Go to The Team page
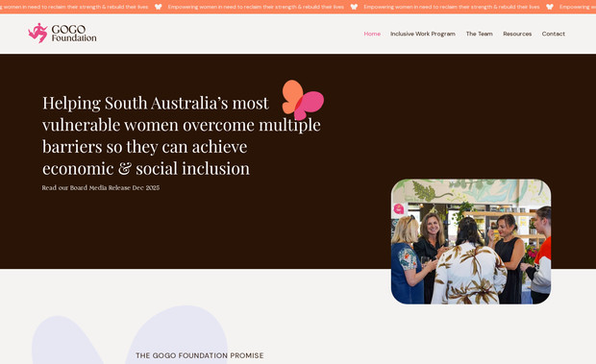This screenshot has height=364, width=596. coord(480,34)
